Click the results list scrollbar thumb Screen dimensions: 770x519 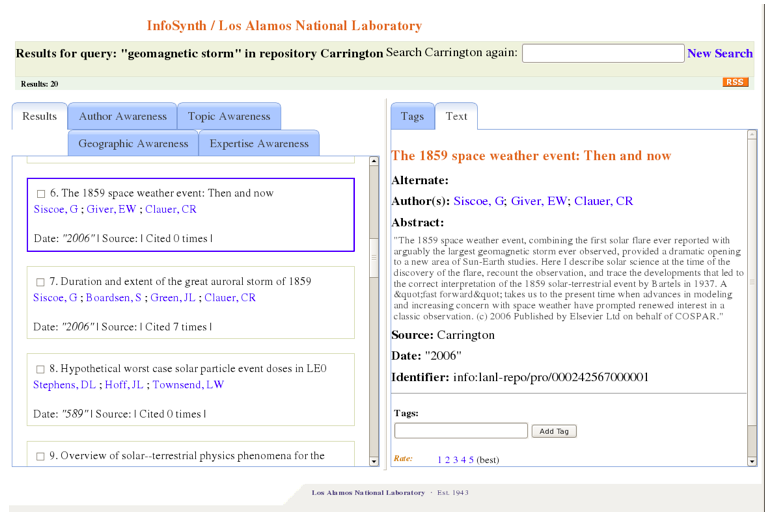[374, 258]
